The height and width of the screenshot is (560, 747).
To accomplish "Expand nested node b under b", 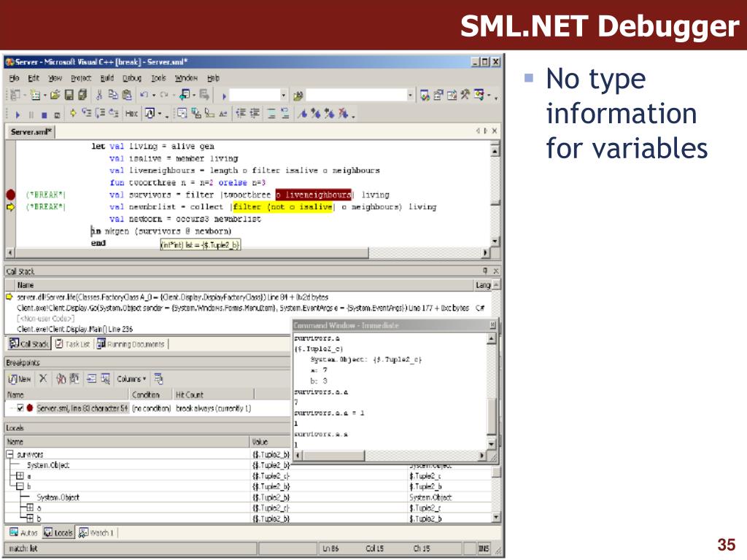I will [29, 518].
